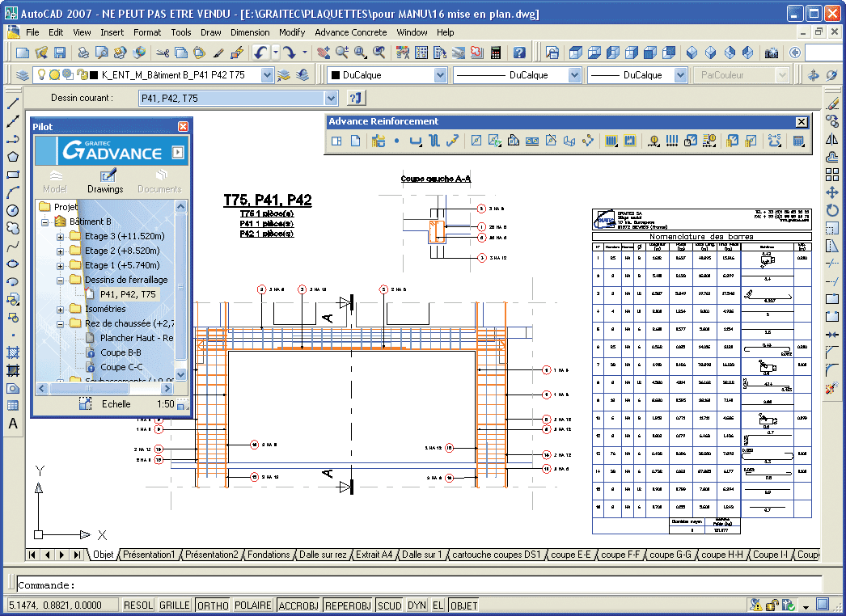Click the help button beside Dessin courant
This screenshot has height=616, width=846.
(x=356, y=98)
